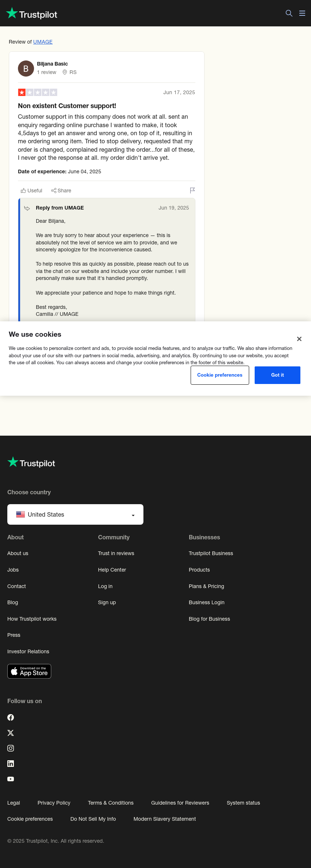
Task: Click the '1 review' count text
Action: [46, 72]
